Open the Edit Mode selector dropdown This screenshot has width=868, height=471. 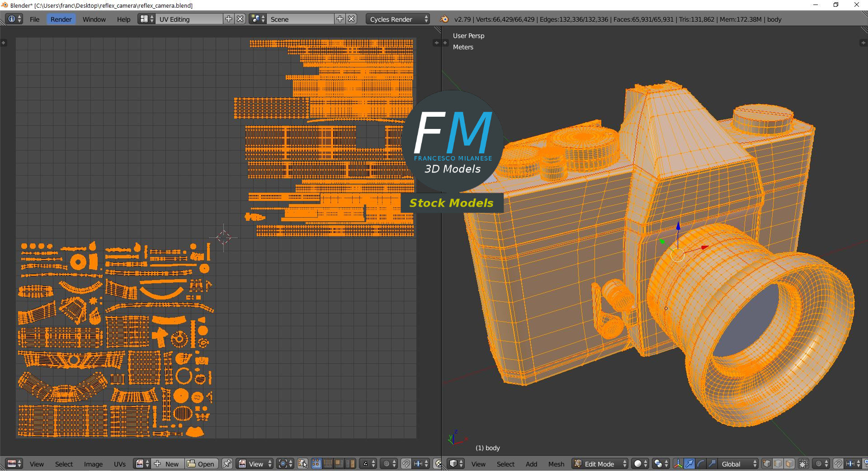tap(600, 464)
